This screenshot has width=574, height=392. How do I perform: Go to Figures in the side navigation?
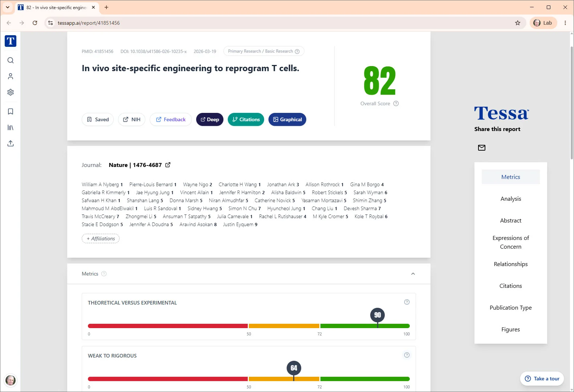tap(511, 329)
